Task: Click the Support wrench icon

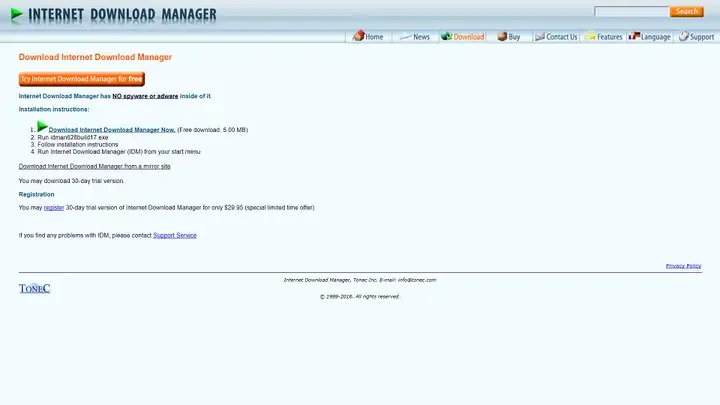Action: [x=683, y=36]
